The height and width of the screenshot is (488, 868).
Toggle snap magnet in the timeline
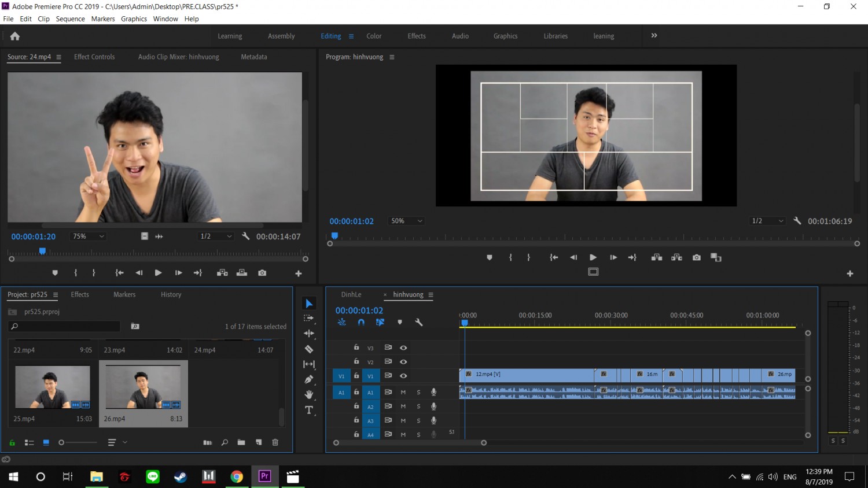pyautogui.click(x=361, y=322)
